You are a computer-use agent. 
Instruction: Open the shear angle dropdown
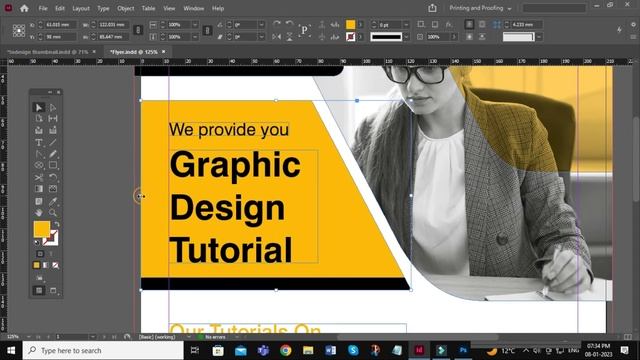(261, 37)
